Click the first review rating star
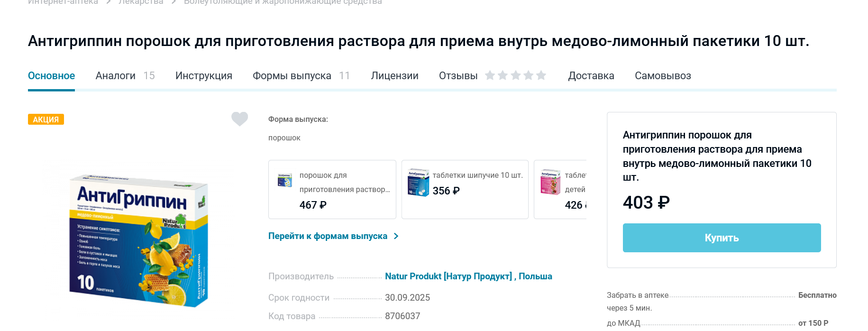Image resolution: width=868 pixels, height=331 pixels. point(490,75)
